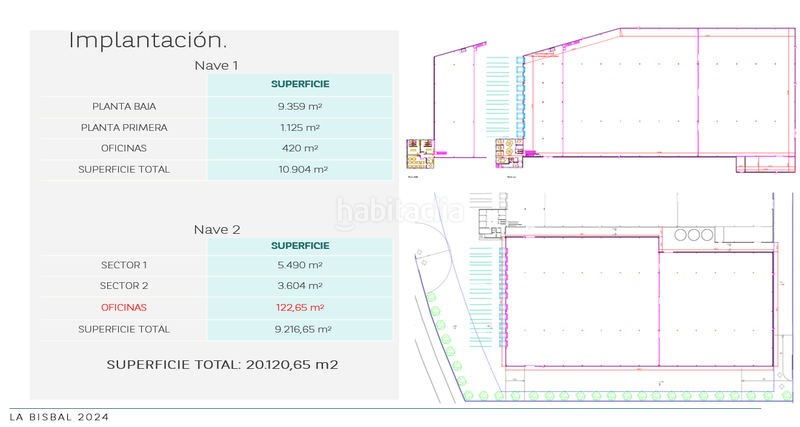Image resolution: width=800 pixels, height=427 pixels.
Task: Click the second office floor plan icon beside the main Nave 1 hall
Action: coord(504,149)
